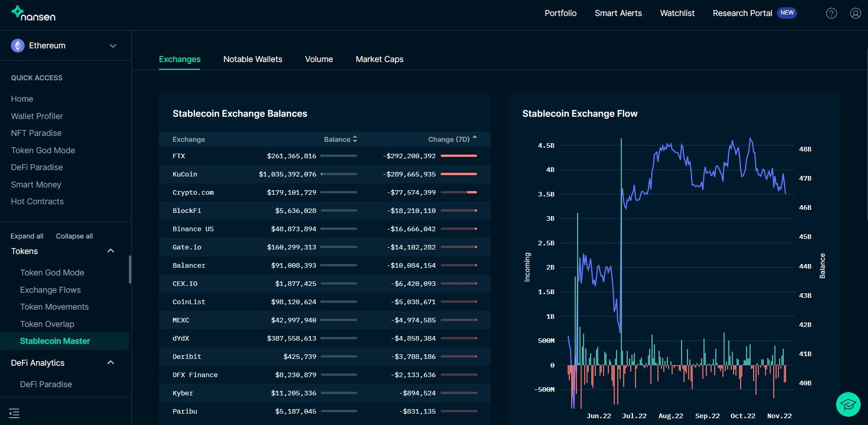868x425 pixels.
Task: Click KuCoin balance value $1,035,392,076
Action: (288, 174)
